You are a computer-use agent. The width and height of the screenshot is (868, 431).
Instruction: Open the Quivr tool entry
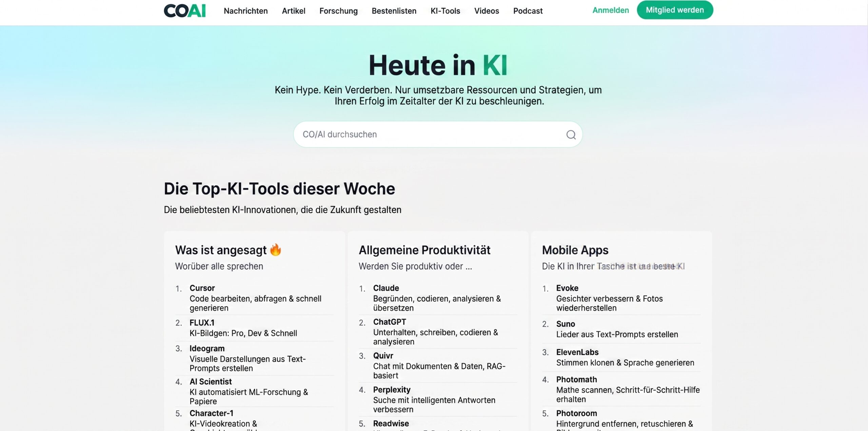point(383,356)
